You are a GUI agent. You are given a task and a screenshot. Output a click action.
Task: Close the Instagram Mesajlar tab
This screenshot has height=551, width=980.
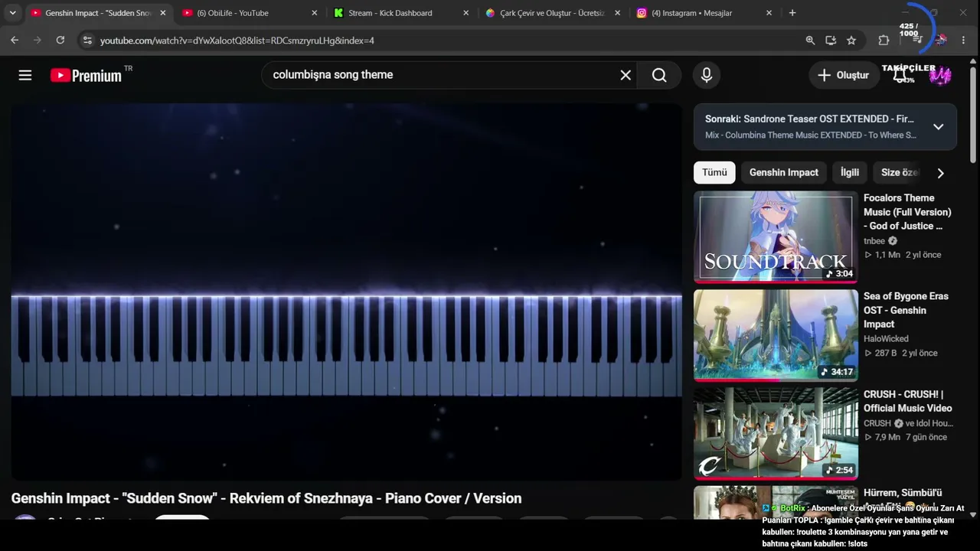click(x=769, y=13)
